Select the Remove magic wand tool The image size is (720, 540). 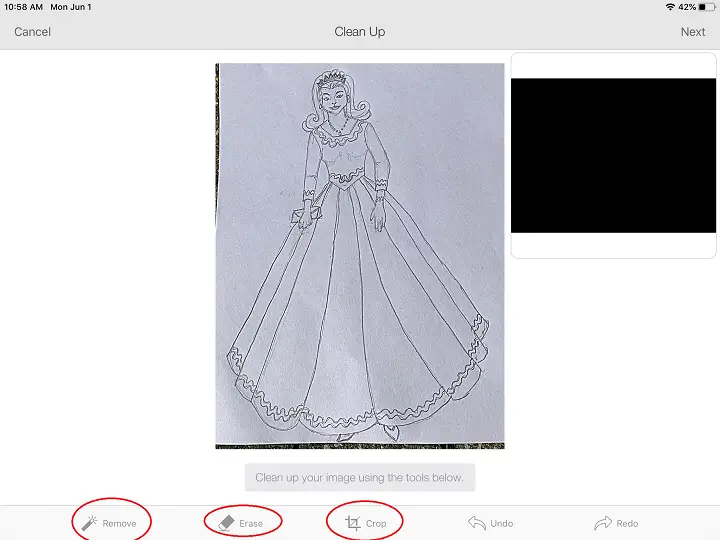point(109,523)
